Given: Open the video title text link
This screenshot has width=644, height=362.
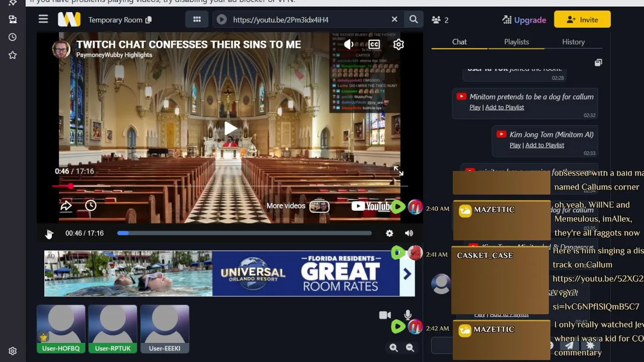Looking at the screenshot, I should (189, 44).
